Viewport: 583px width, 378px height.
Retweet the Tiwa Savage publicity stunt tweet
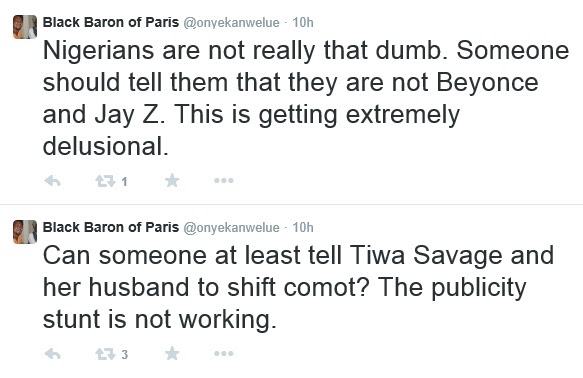105,353
